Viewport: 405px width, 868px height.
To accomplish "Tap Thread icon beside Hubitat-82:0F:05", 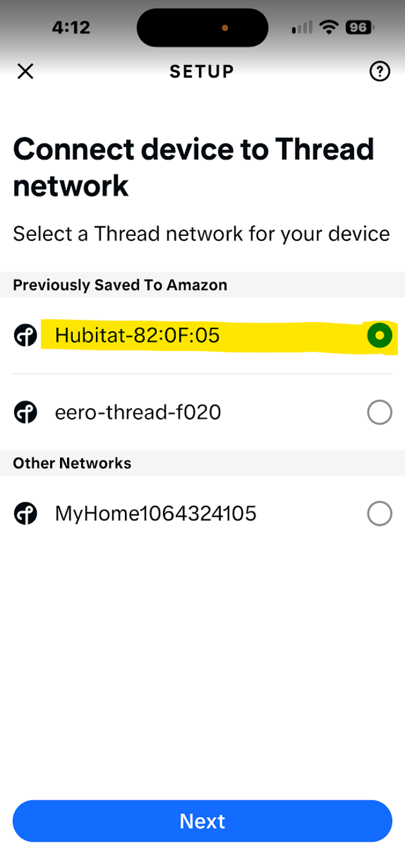I will pyautogui.click(x=24, y=335).
